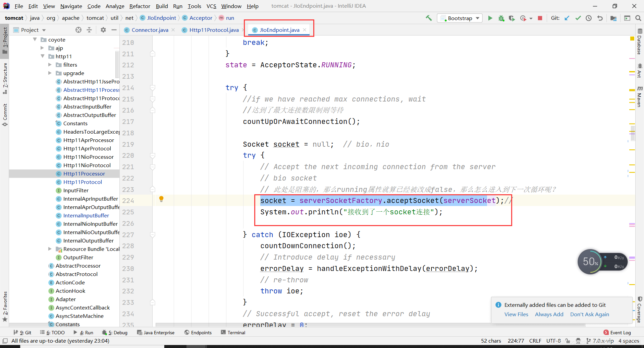Open the VCS menu

pyautogui.click(x=211, y=6)
